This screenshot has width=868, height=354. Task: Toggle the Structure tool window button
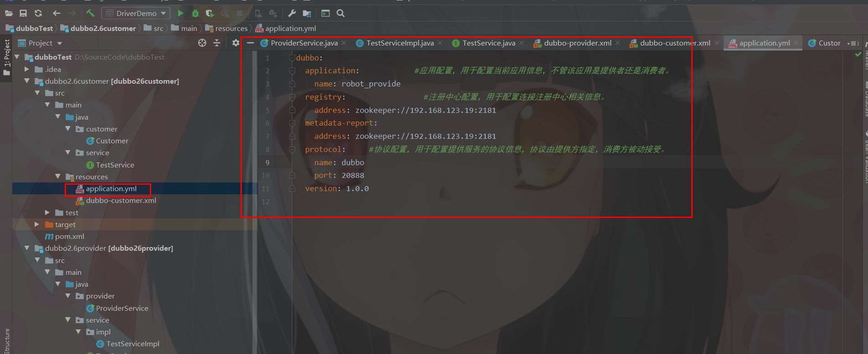coord(7,340)
